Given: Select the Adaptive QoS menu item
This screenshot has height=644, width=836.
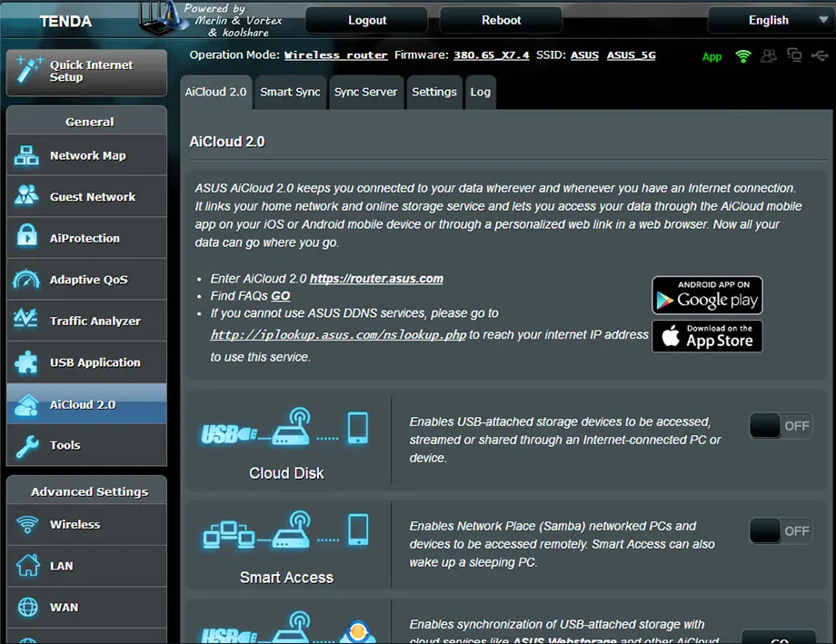Looking at the screenshot, I should [87, 279].
